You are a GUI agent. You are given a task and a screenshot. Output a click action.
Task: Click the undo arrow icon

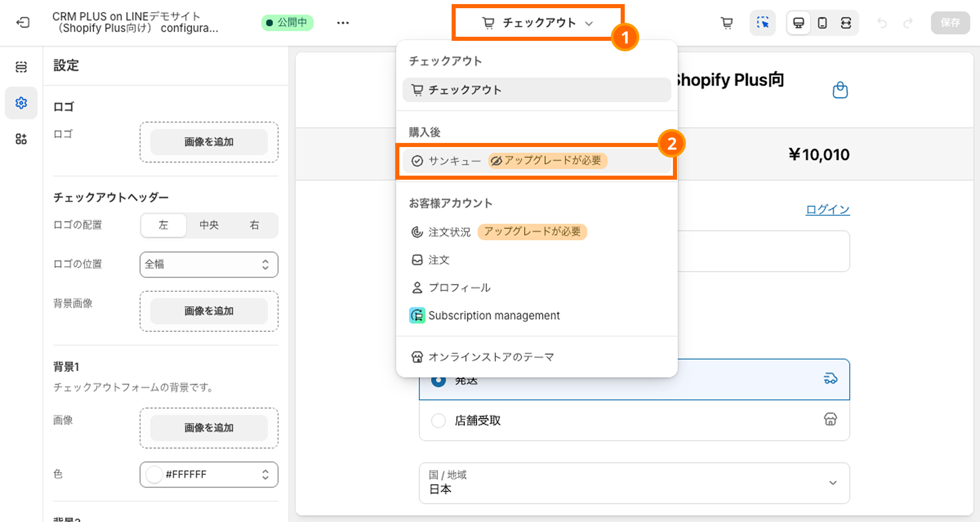click(882, 23)
